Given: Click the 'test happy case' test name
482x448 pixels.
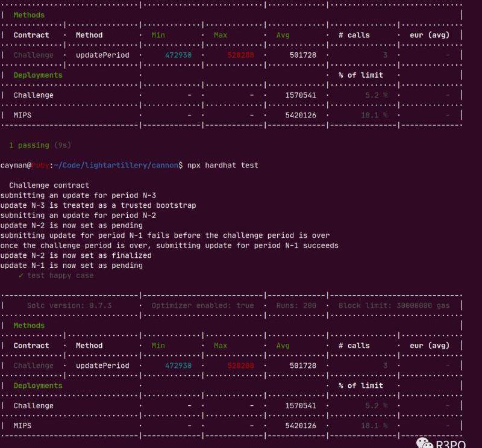Looking at the screenshot, I should tap(60, 275).
